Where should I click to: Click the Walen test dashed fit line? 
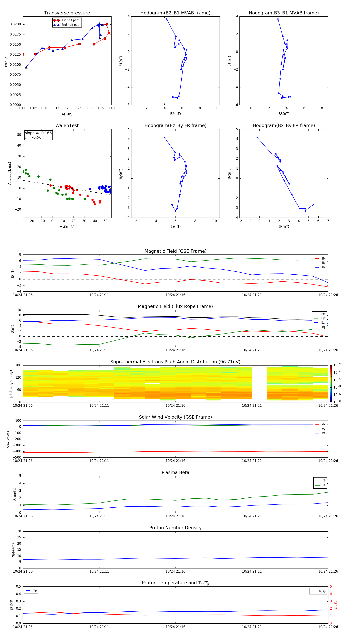click(x=67, y=188)
